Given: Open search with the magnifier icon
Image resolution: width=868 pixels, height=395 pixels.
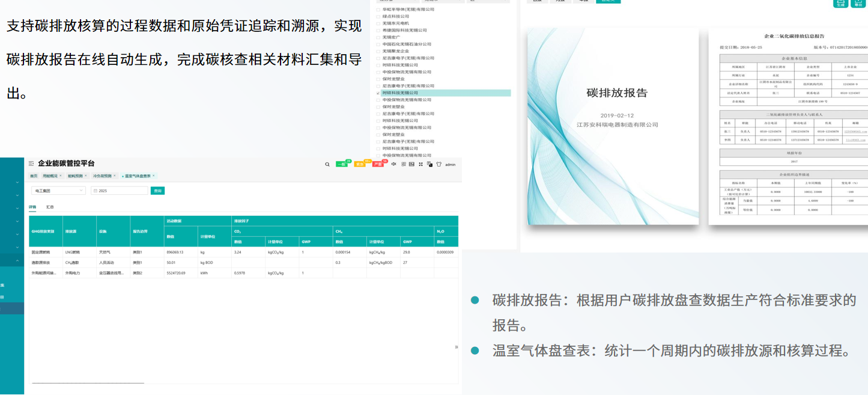Looking at the screenshot, I should [327, 164].
